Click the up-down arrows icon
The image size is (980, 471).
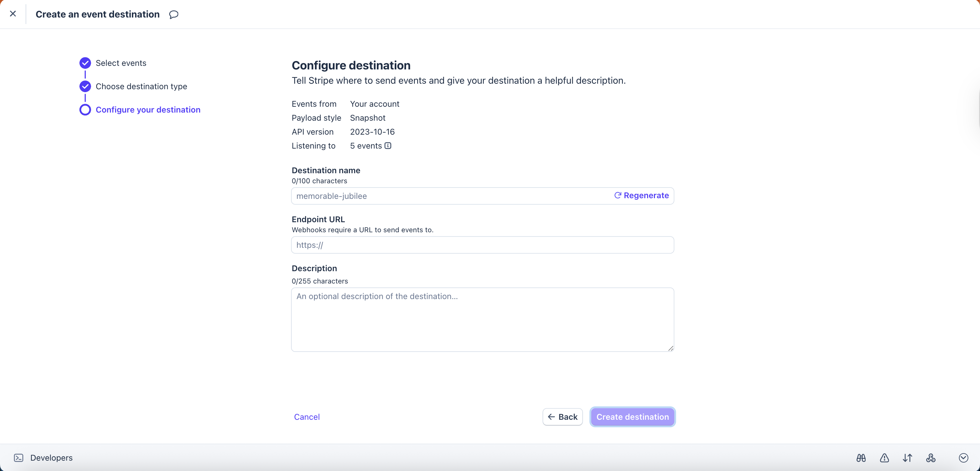tap(907, 458)
